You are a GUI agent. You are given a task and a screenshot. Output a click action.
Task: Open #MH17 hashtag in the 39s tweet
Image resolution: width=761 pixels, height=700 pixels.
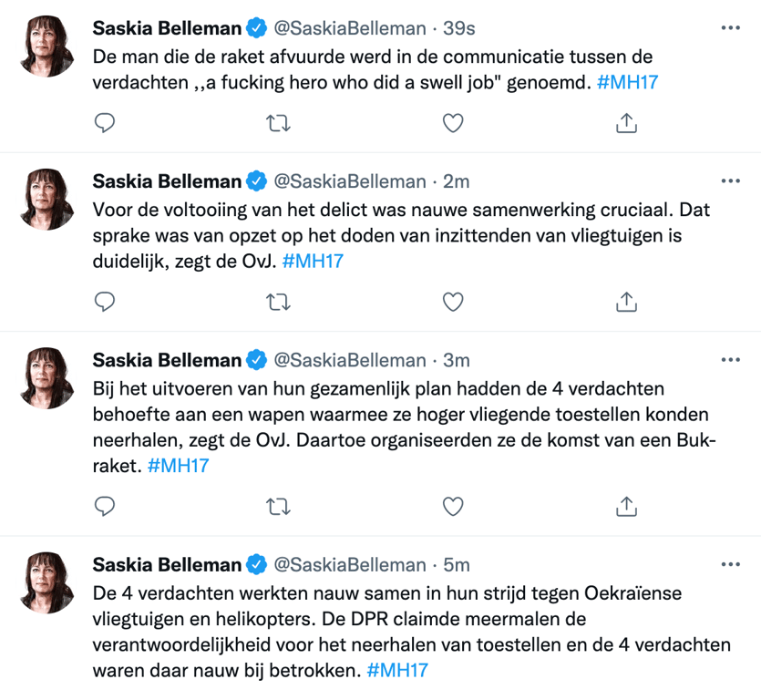click(x=627, y=82)
